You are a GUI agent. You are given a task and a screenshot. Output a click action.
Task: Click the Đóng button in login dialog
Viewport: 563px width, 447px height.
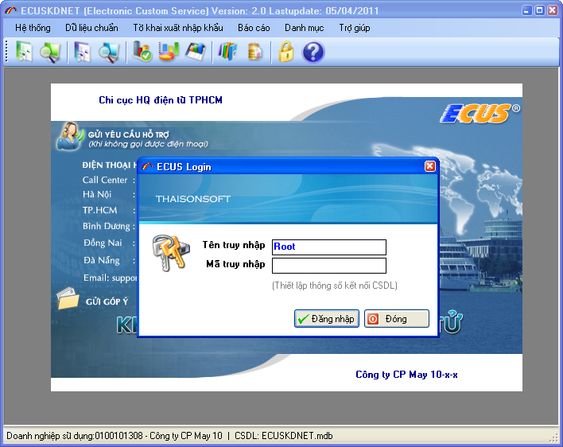point(396,318)
